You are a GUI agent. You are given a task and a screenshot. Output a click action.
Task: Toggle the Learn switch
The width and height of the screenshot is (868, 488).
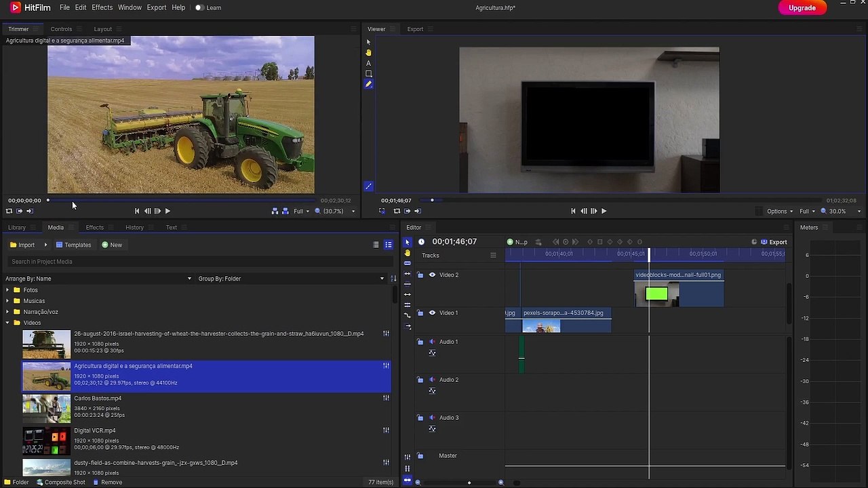tap(199, 7)
